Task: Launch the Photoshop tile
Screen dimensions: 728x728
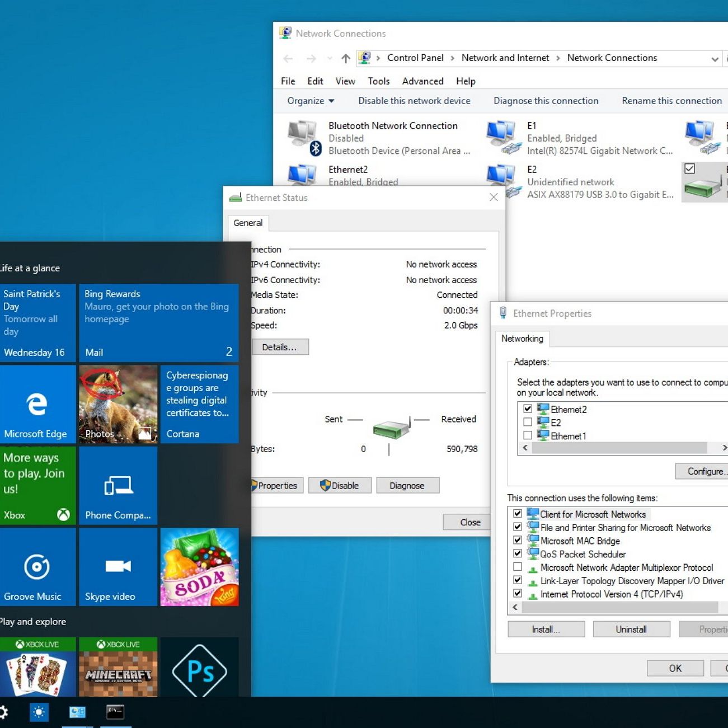Action: (199, 669)
